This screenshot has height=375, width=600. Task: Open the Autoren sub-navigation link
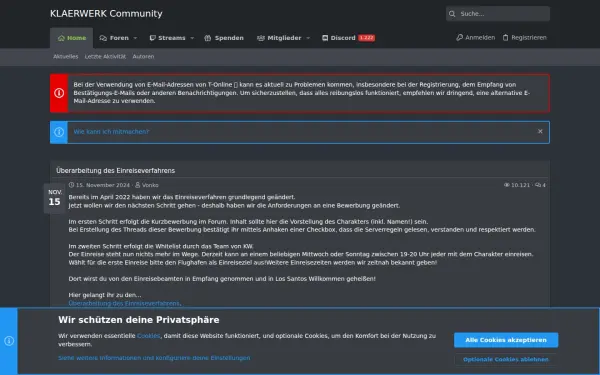[x=143, y=57]
